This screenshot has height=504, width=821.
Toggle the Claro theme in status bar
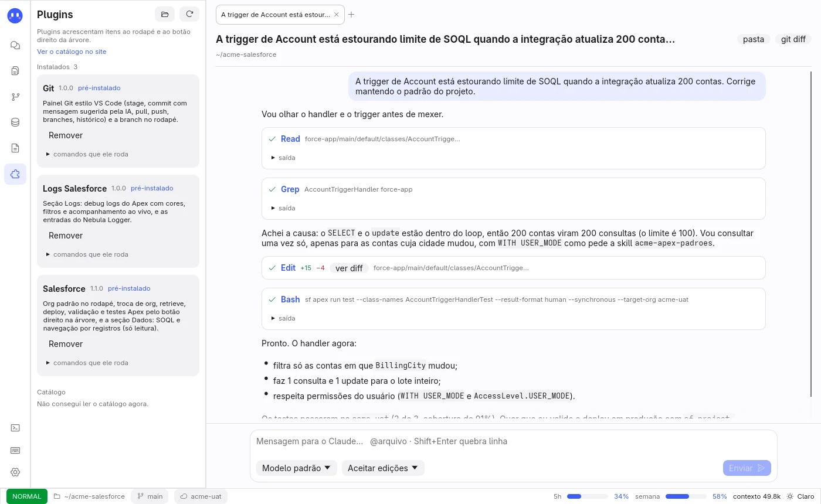coord(800,496)
